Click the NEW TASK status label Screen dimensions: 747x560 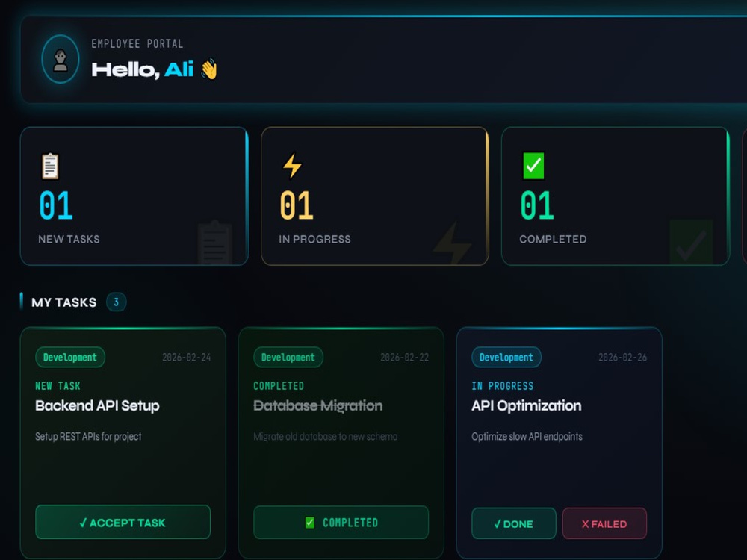coord(58,386)
